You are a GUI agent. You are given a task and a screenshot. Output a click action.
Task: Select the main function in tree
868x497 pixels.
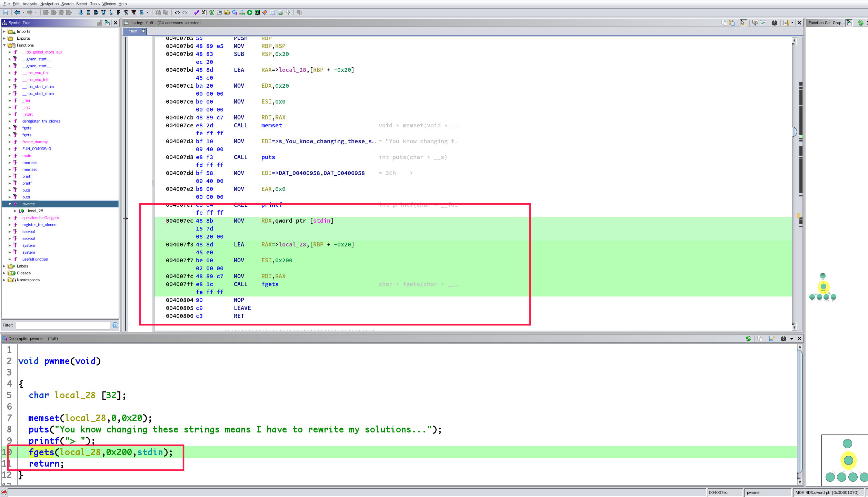coord(27,156)
